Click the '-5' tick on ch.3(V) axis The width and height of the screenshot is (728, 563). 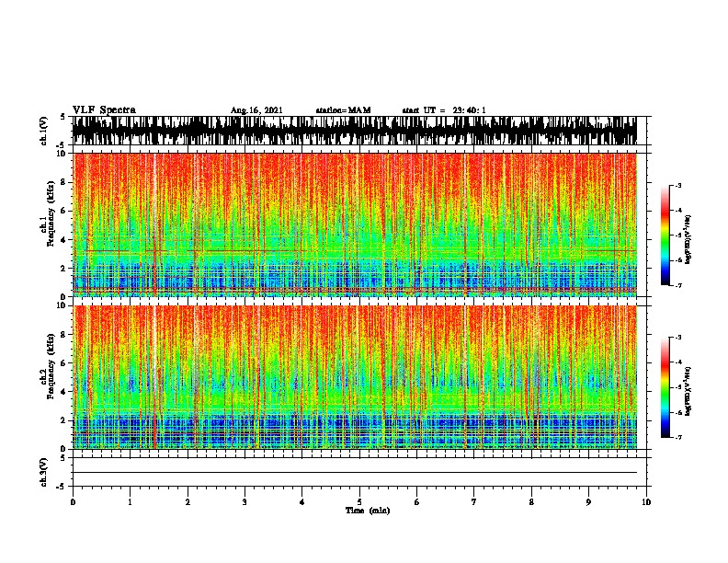tap(61, 487)
